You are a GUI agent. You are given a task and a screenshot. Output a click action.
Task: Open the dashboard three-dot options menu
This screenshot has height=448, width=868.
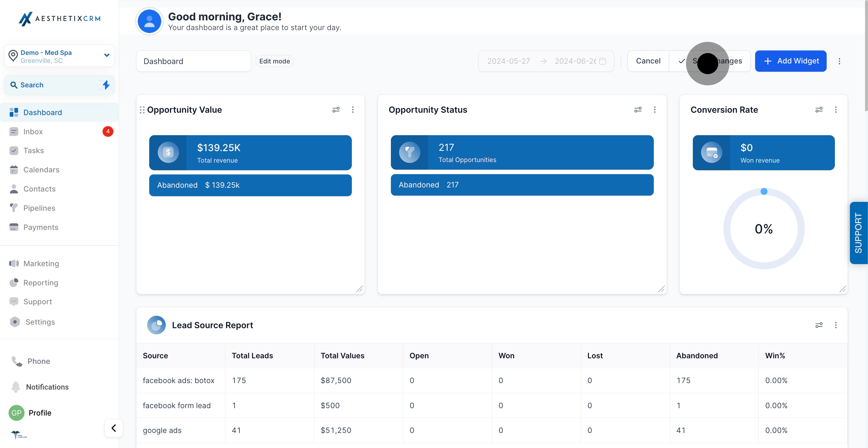pos(839,61)
